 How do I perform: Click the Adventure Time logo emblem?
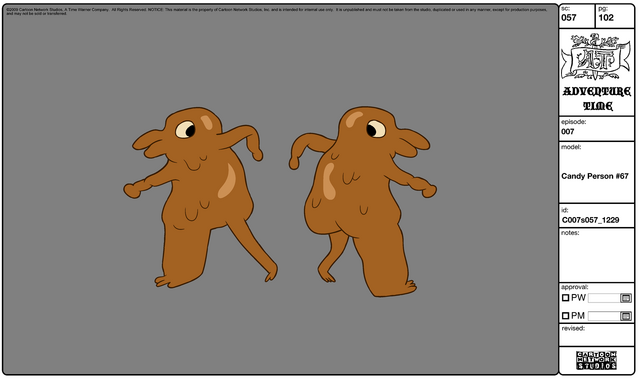(x=596, y=57)
